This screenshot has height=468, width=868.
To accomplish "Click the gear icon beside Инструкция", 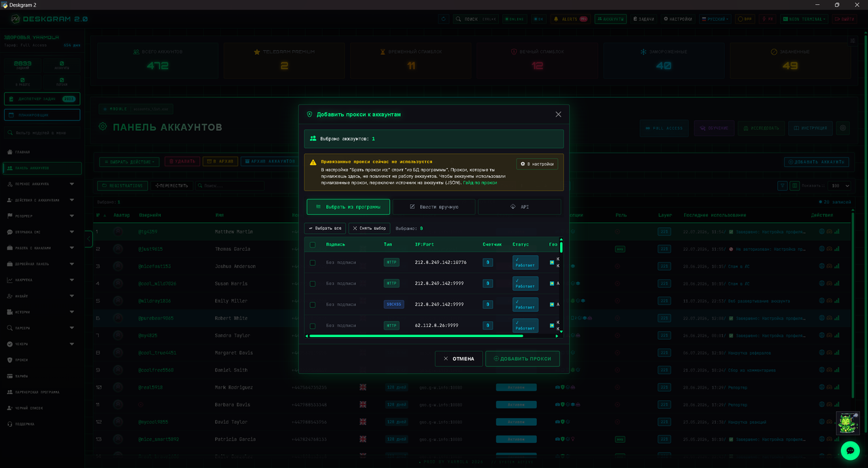I will (x=843, y=128).
